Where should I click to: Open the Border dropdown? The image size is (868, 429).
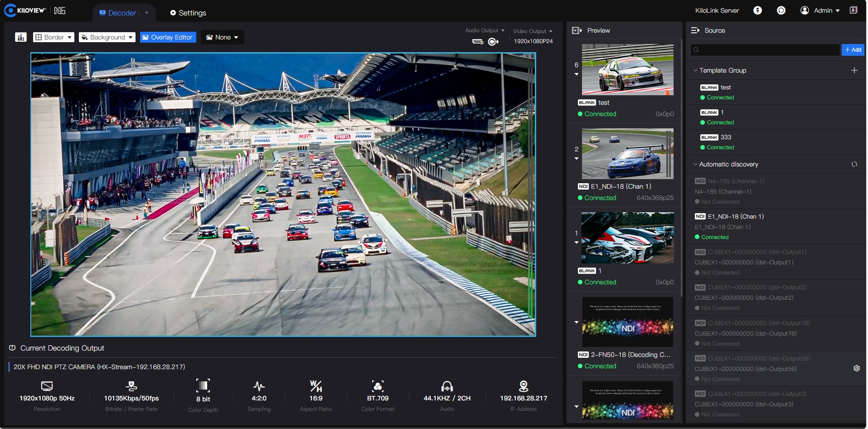[x=53, y=37]
